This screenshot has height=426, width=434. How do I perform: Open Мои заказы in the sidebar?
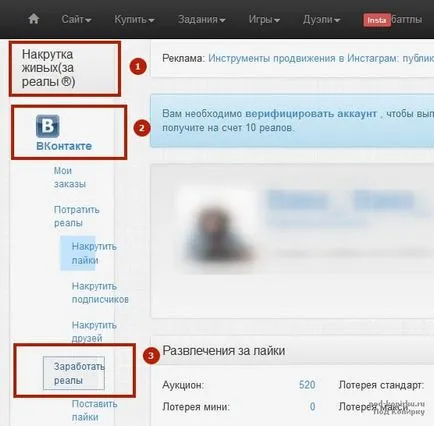click(x=70, y=177)
